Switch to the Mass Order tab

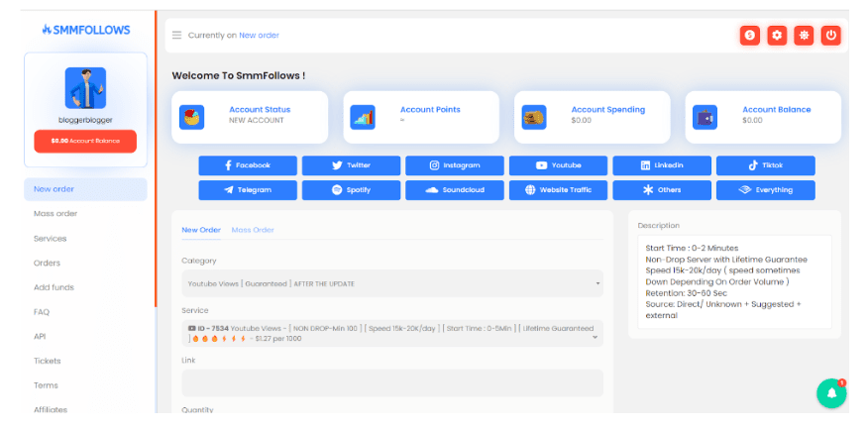[253, 230]
